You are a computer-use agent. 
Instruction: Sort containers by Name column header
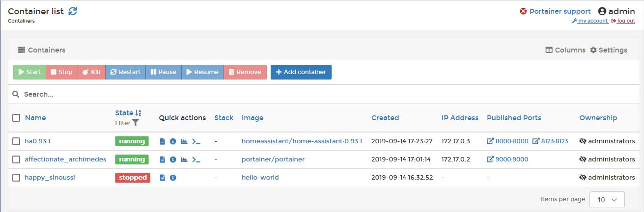click(35, 118)
